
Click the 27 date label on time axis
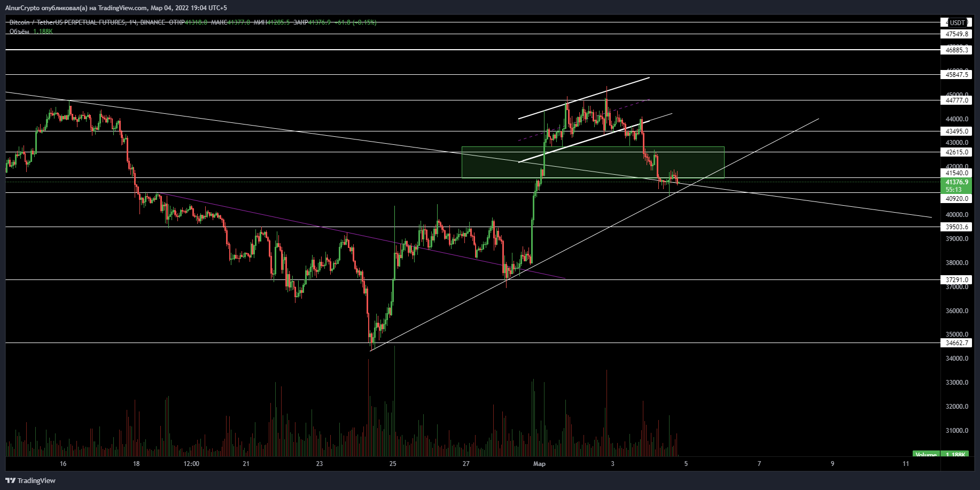pos(466,464)
